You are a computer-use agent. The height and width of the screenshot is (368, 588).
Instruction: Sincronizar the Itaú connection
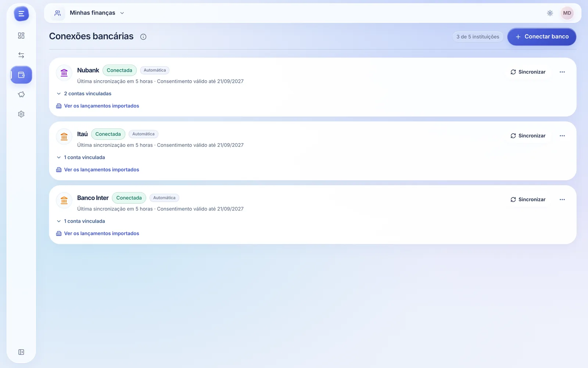click(528, 136)
